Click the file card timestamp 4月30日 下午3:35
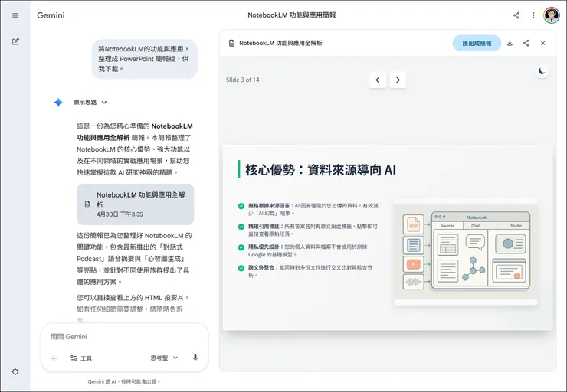Screen dimensions: 567x392 pyautogui.click(x=120, y=214)
